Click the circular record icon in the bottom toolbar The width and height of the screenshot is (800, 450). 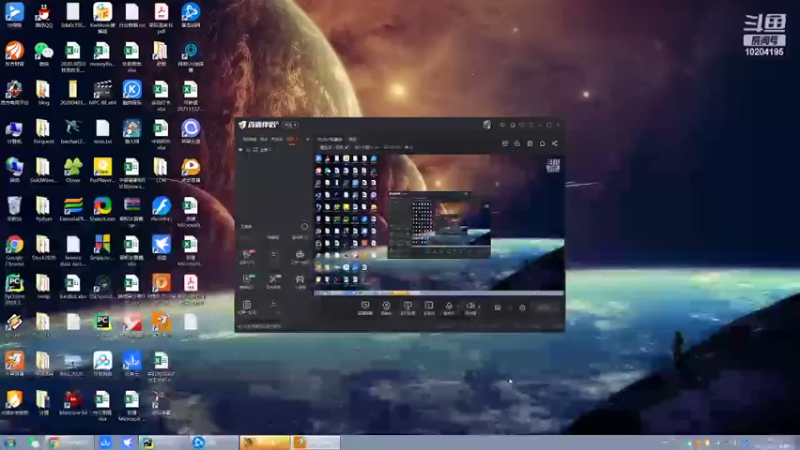[x=386, y=306]
